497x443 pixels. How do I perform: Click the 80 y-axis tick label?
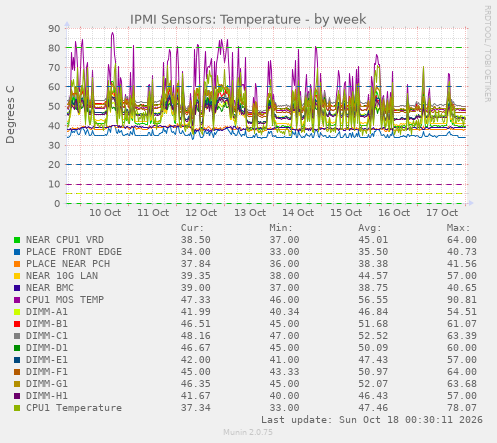click(54, 48)
